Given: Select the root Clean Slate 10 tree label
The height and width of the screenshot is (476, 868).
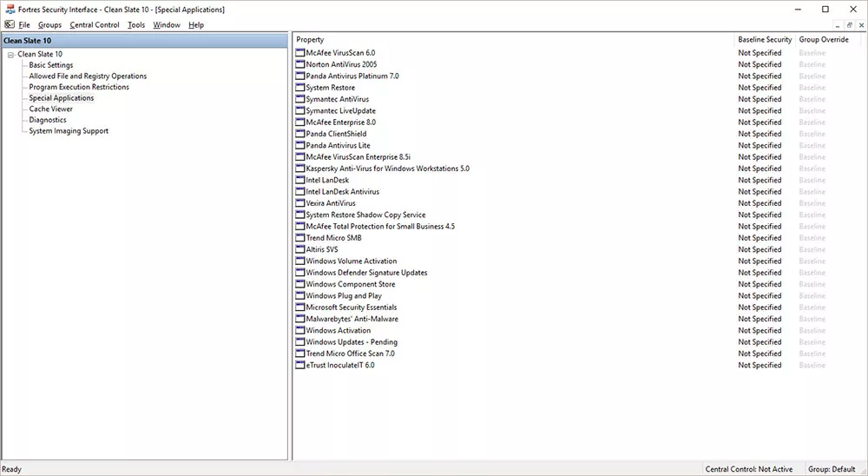Looking at the screenshot, I should pyautogui.click(x=40, y=55).
